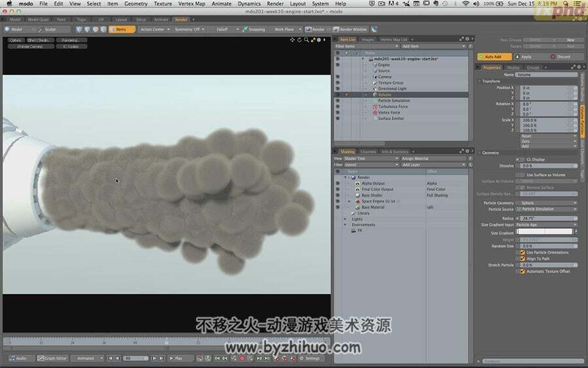Open the Action Center dropdown
This screenshot has width=588, height=368.
coord(155,29)
